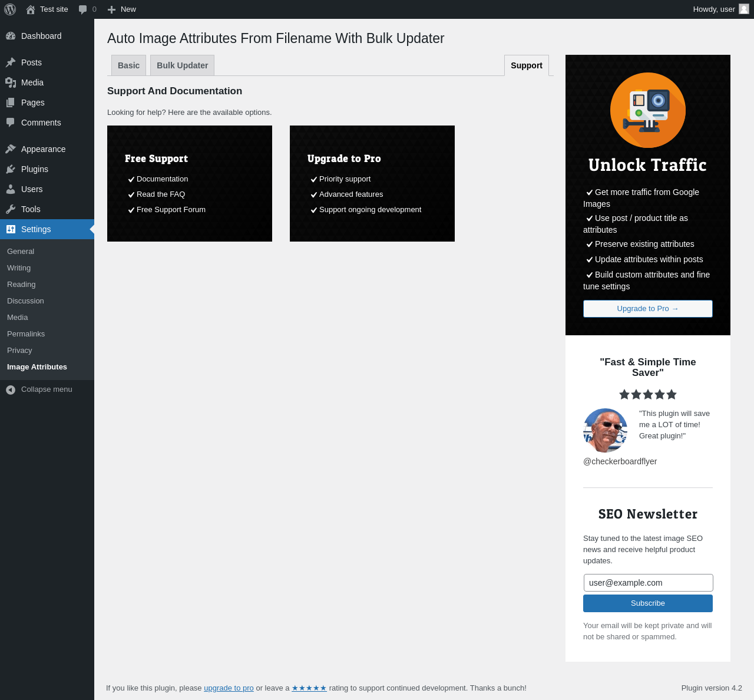Viewport: 754px width, 700px height.
Task: Click Unlock Traffic heading
Action: pos(647,165)
